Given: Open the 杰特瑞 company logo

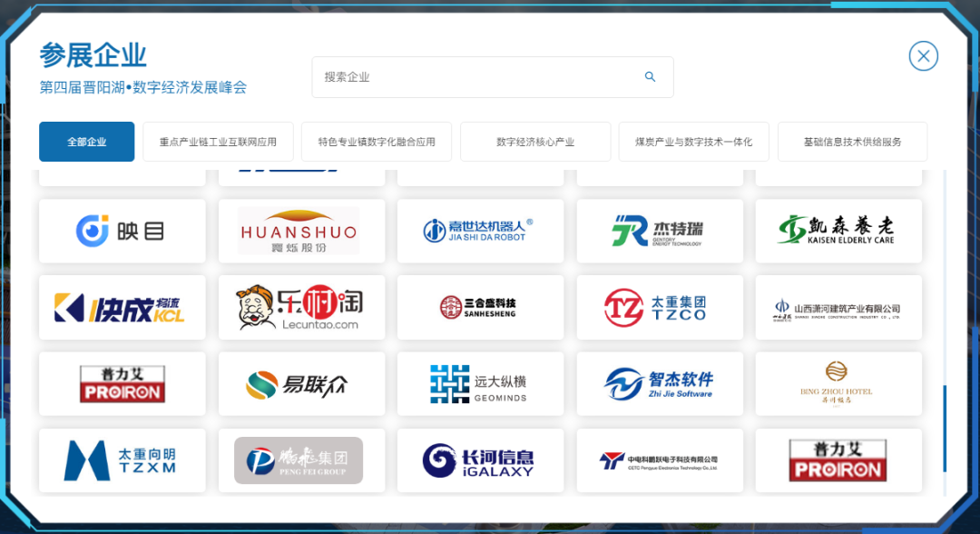Looking at the screenshot, I should click(x=660, y=231).
